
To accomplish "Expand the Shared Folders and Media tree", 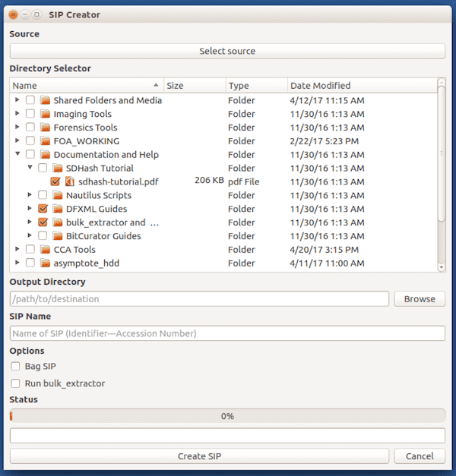I will [x=17, y=99].
